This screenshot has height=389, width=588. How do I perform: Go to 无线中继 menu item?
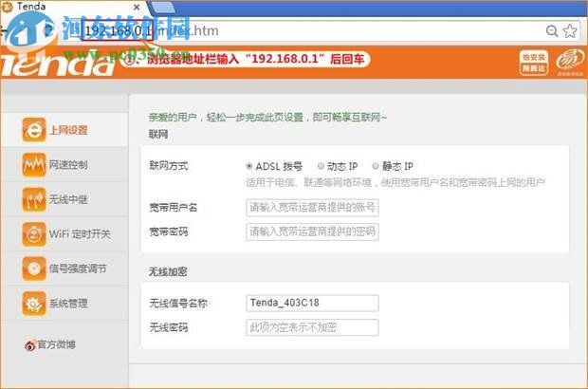tap(68, 199)
